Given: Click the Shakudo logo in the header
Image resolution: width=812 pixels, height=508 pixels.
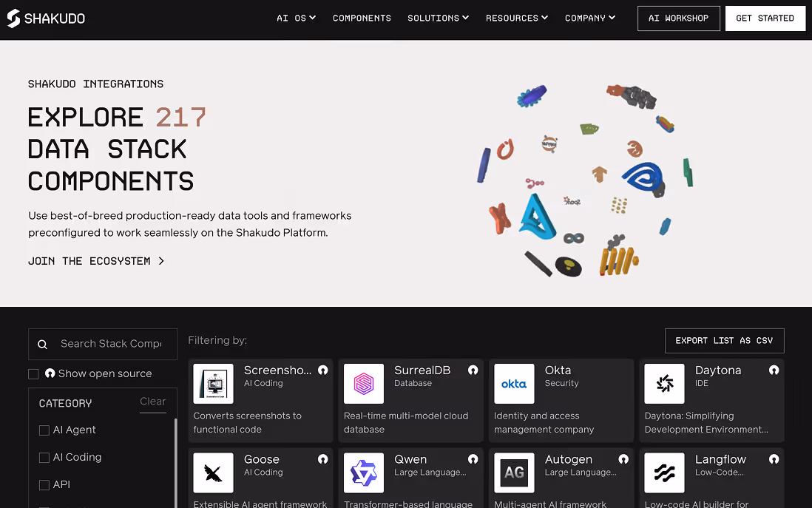Looking at the screenshot, I should click(x=46, y=18).
